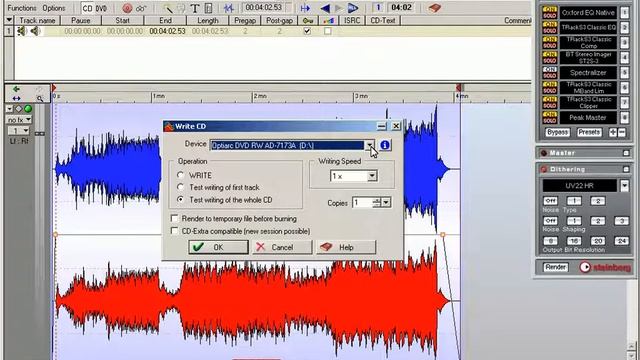Switch to DVD mode toggle
Image resolution: width=640 pixels, height=360 pixels.
101,8
